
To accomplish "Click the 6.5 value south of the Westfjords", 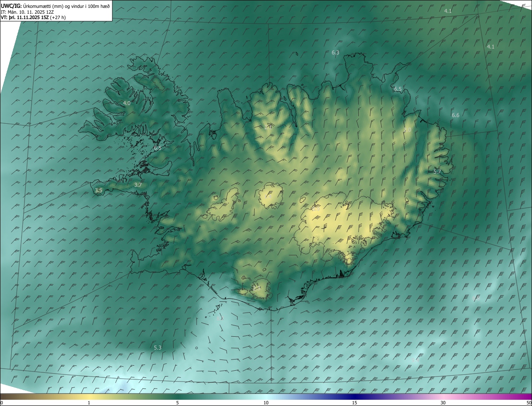I will coord(158,148).
